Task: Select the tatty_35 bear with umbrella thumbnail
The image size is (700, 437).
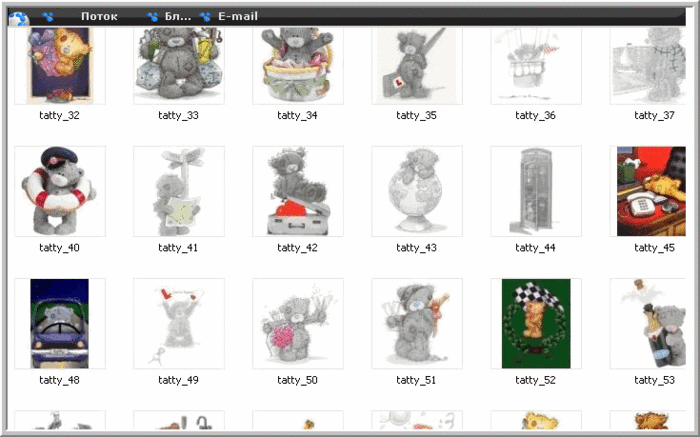Action: tap(417, 66)
